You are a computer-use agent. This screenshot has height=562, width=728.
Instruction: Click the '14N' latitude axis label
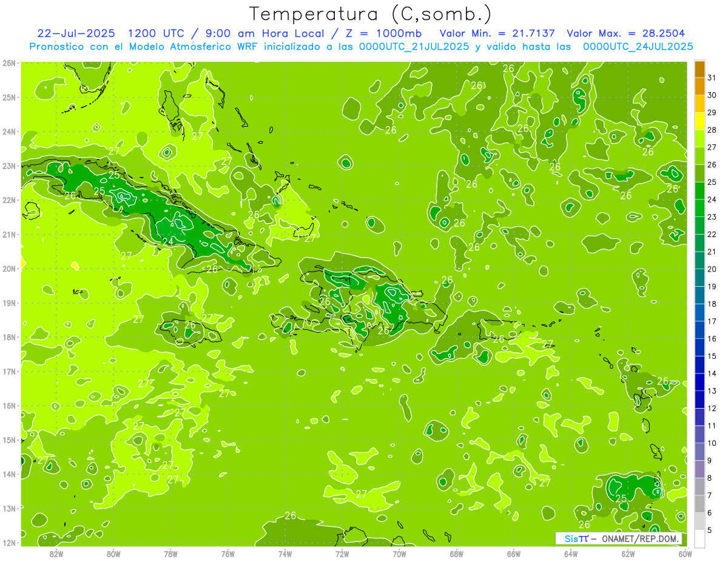tap(9, 474)
